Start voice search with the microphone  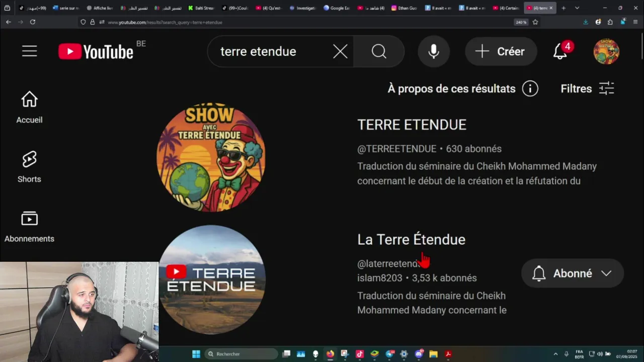433,51
